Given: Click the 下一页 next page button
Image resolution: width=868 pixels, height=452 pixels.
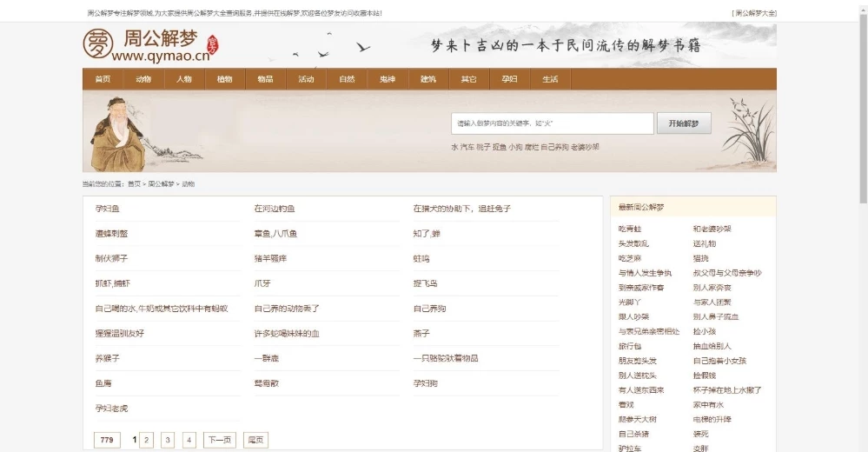Looking at the screenshot, I should 219,440.
